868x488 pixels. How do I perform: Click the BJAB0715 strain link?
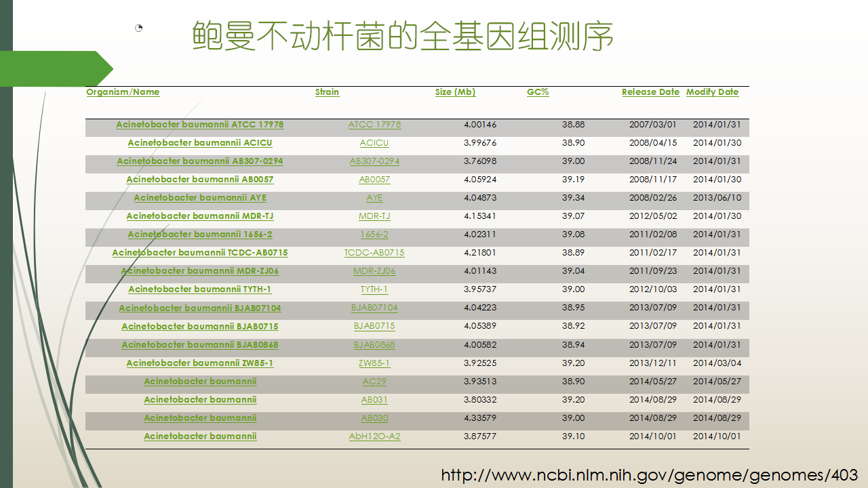click(374, 327)
